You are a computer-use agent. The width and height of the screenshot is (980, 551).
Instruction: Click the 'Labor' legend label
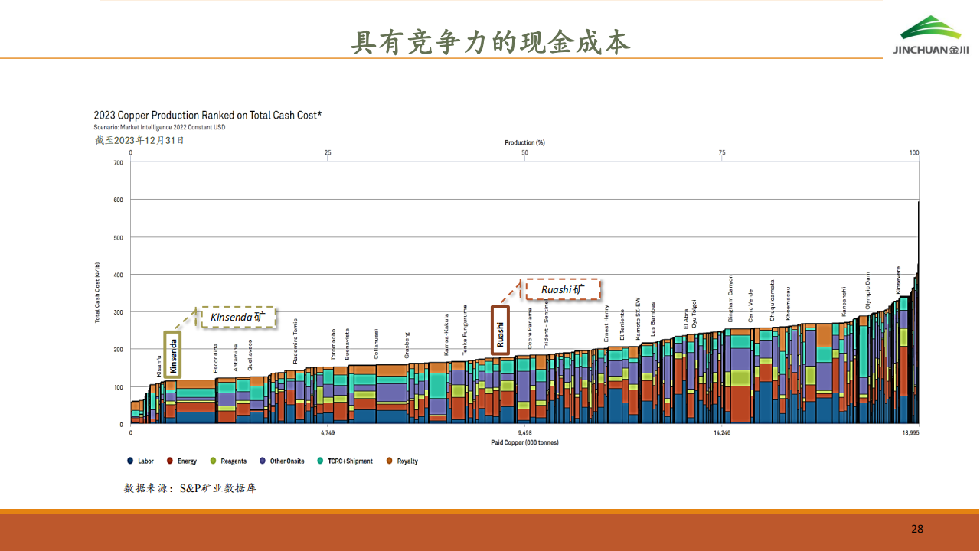point(145,461)
